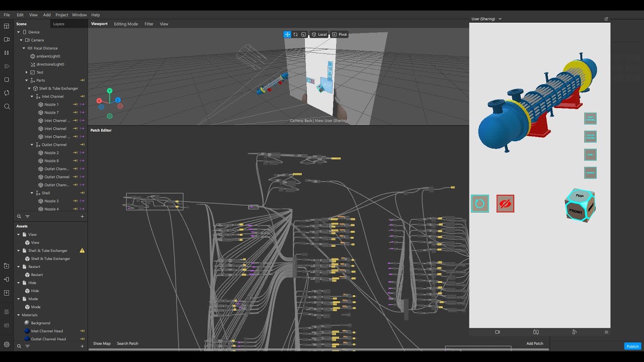The height and width of the screenshot is (362, 644).
Task: Open the magnifier search icon in left toolbar
Action: [x=7, y=107]
